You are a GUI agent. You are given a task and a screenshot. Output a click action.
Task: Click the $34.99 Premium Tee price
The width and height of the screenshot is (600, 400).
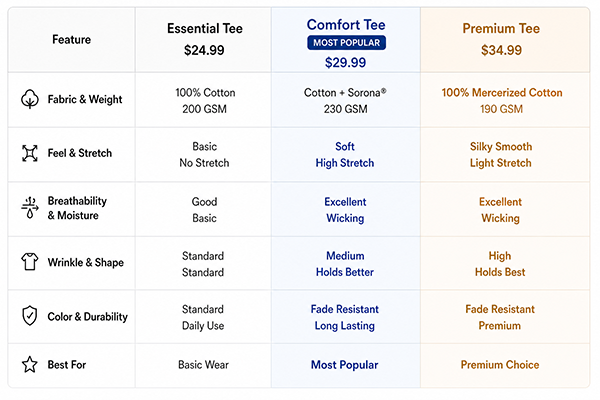click(501, 50)
